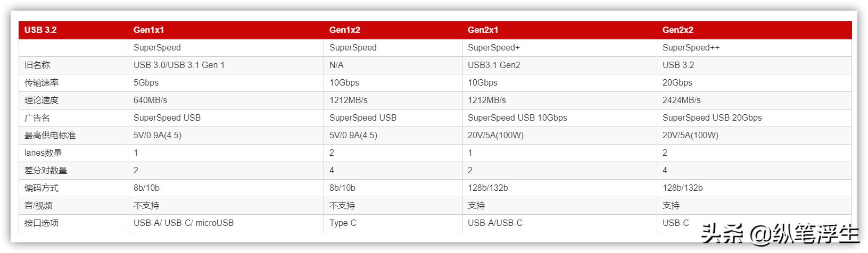Click the "旧名称" row label
The height and width of the screenshot is (253, 868).
point(37,65)
